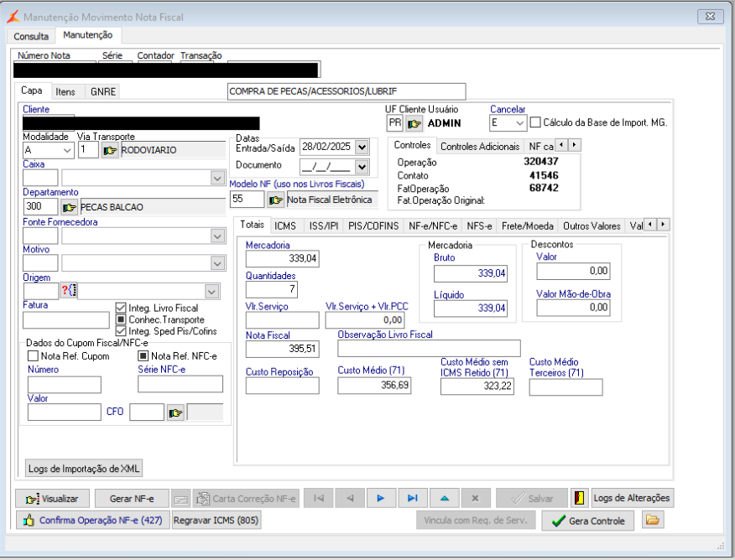Screen dimensions: 735x560
Task: Go to next record with blue arrow
Action: tap(381, 498)
